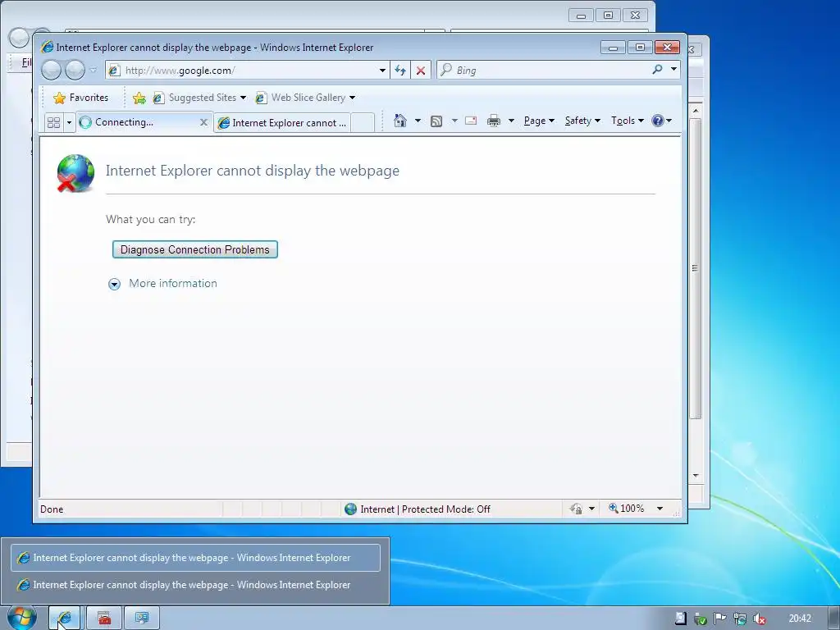Viewport: 840px width, 630px height.
Task: Open the Tools menu
Action: tap(627, 121)
